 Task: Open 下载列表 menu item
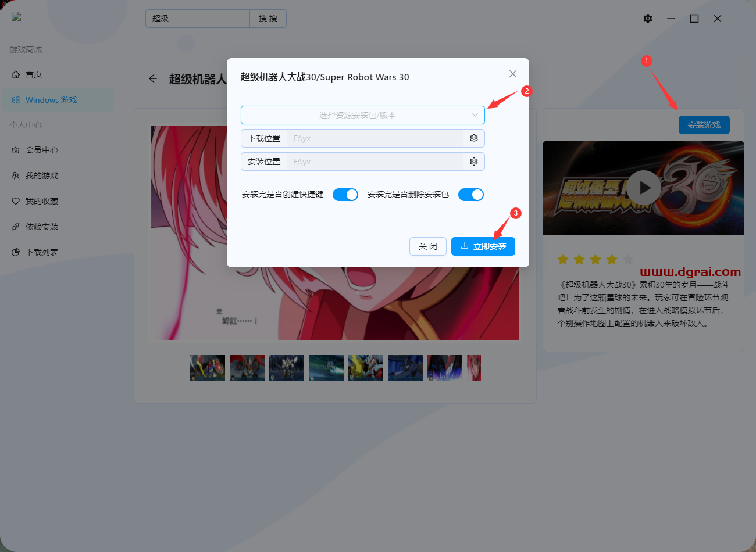(58, 252)
